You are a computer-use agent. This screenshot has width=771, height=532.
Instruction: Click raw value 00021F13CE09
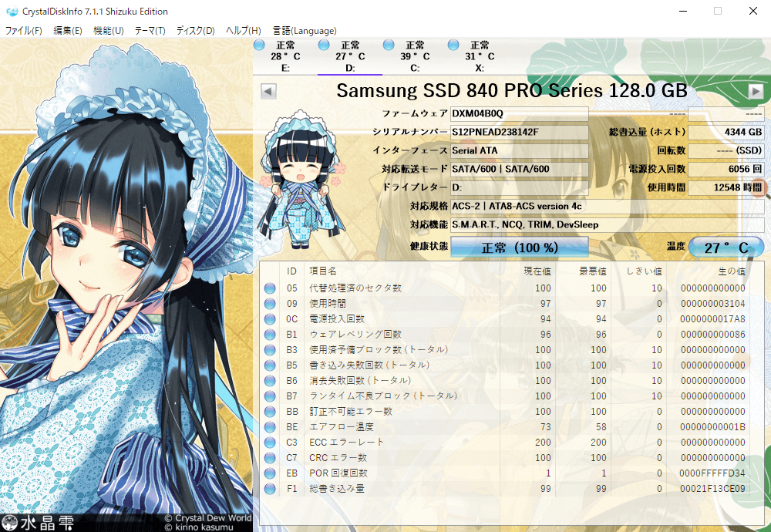click(712, 489)
